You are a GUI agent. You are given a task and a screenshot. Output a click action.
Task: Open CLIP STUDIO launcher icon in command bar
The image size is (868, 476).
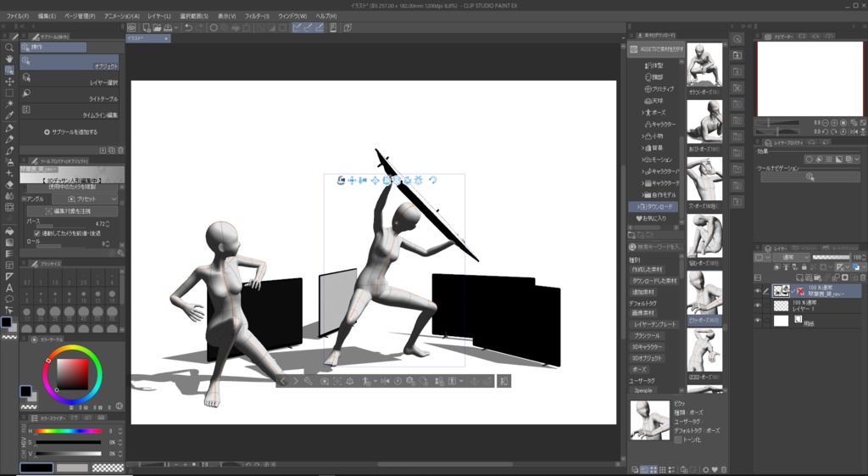pos(131,27)
